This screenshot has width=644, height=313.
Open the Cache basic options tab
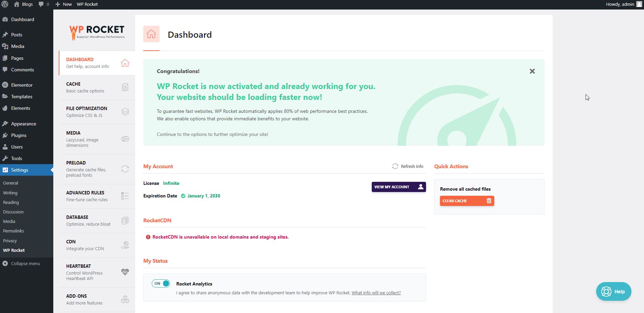click(97, 87)
